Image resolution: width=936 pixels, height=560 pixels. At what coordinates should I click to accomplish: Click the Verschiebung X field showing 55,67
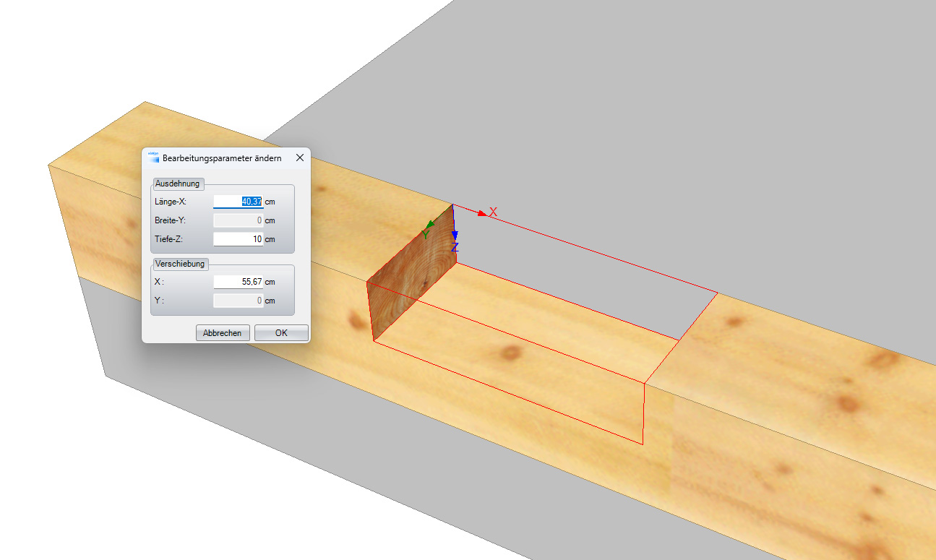tap(239, 282)
